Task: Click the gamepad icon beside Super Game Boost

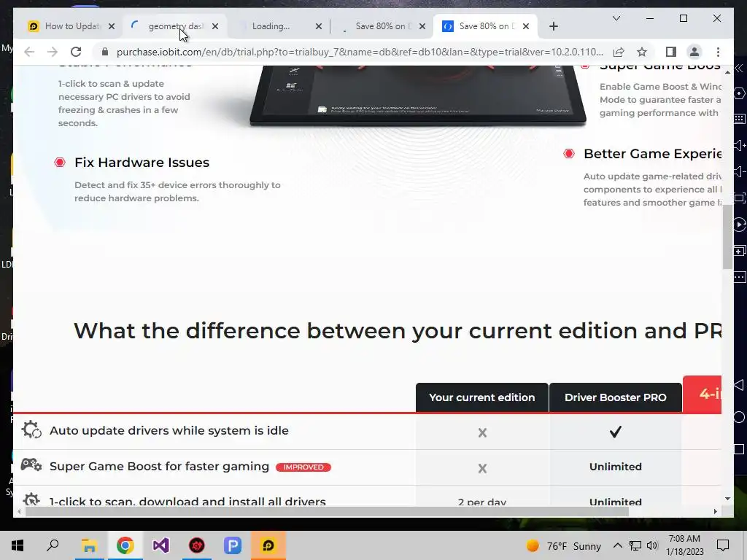Action: (x=31, y=464)
